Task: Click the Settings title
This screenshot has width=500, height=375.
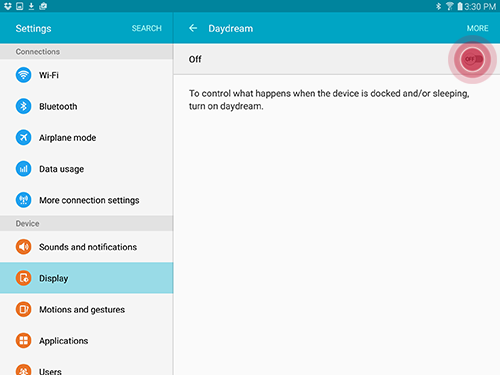Action: (x=33, y=28)
